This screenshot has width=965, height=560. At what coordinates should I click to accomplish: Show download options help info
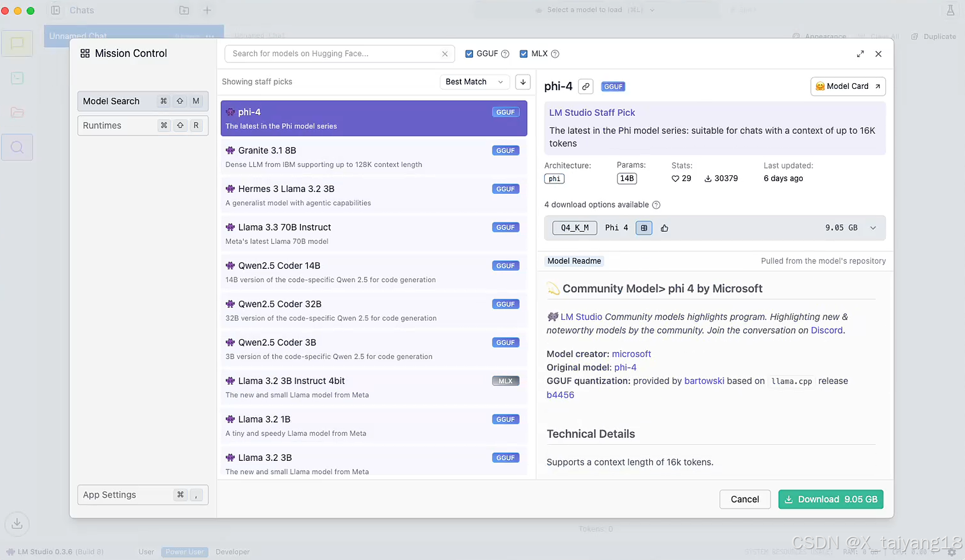(x=657, y=205)
